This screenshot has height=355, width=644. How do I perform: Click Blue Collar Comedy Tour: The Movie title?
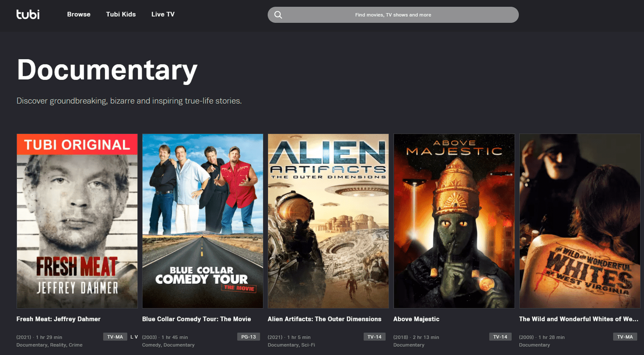pos(196,319)
